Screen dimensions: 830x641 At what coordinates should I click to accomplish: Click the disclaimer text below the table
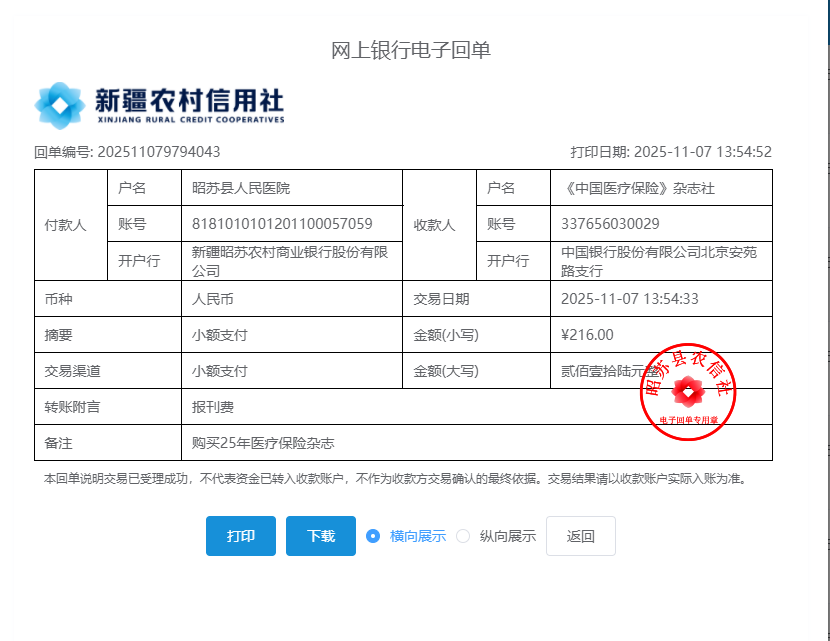[x=394, y=479]
